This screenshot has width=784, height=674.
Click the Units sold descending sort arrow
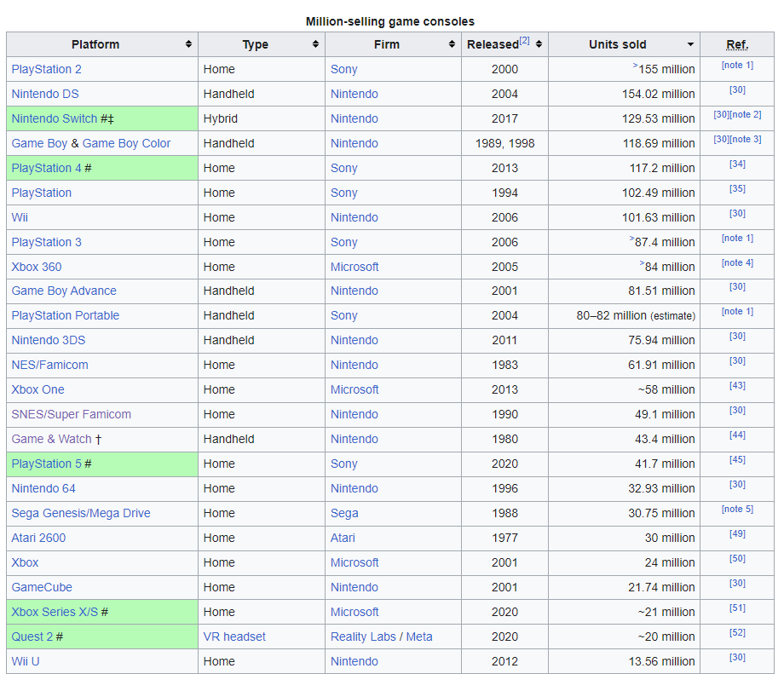point(690,44)
